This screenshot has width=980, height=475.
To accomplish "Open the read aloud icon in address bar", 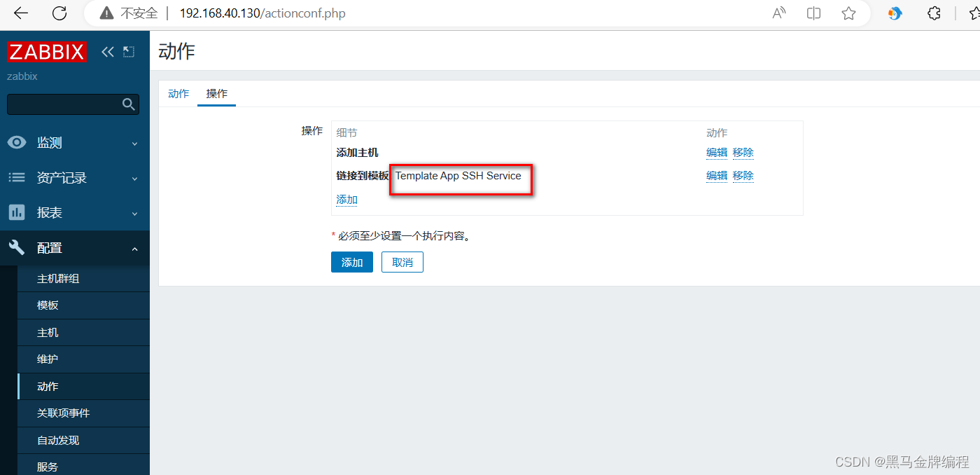I will click(x=778, y=13).
